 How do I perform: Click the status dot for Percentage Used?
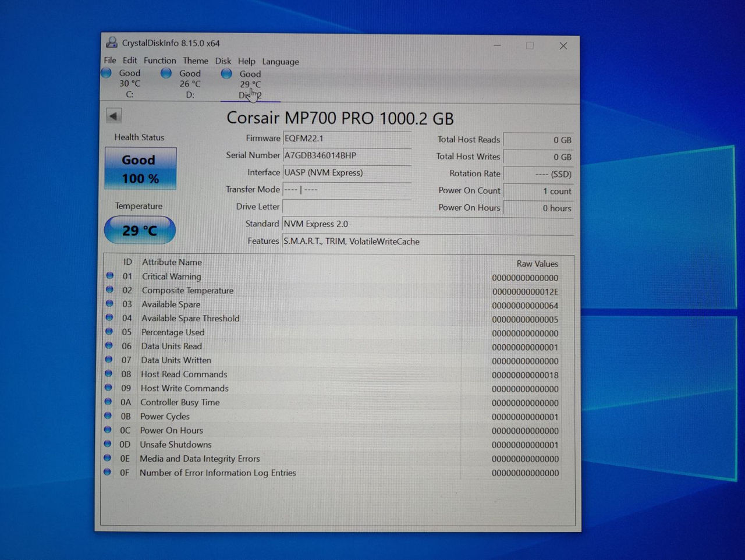(x=109, y=332)
